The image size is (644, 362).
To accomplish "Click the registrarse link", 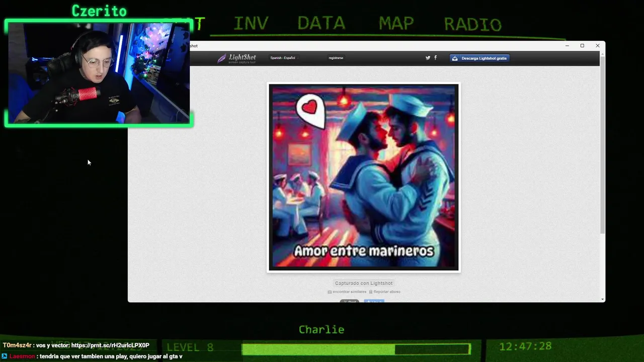I will 336,58.
